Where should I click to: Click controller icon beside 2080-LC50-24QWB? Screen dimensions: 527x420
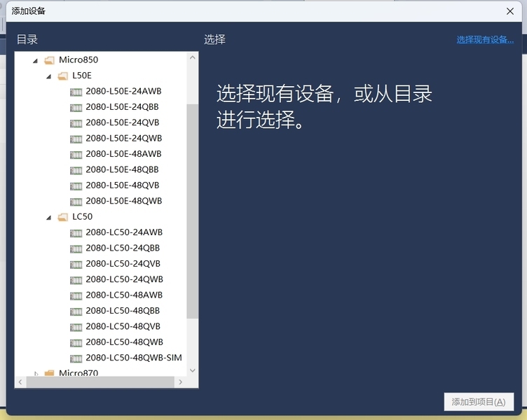coord(76,280)
